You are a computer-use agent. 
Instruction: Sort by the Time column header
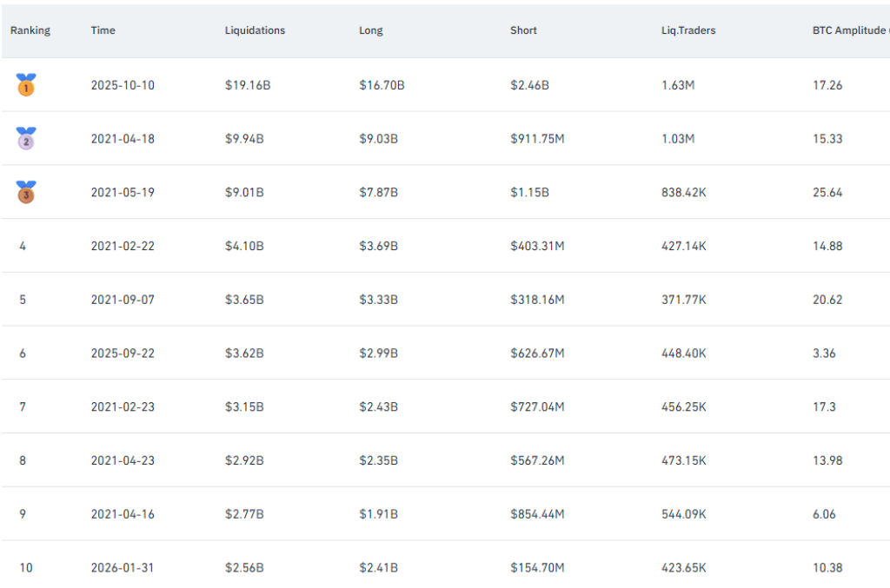tap(103, 30)
